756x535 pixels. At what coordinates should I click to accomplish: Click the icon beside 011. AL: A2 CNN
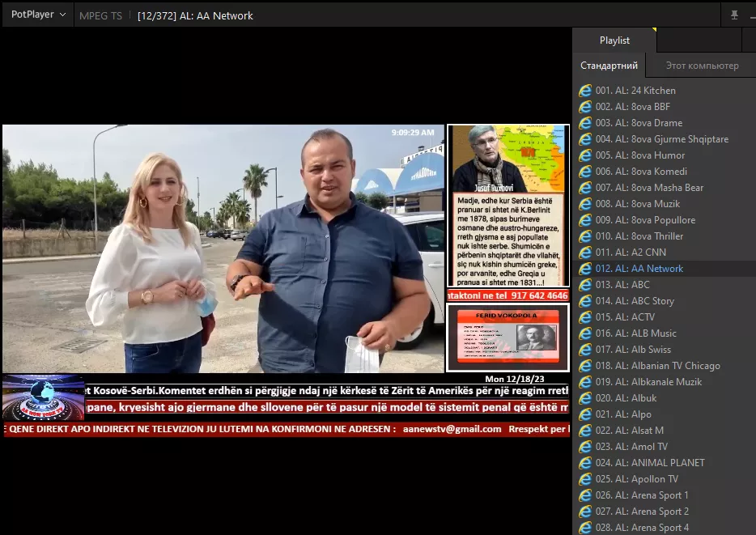pos(585,253)
